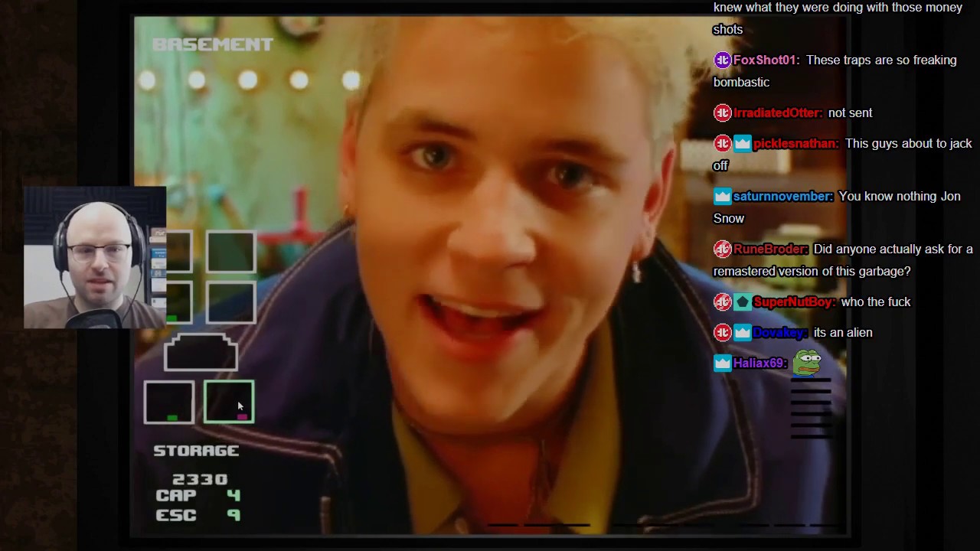
Task: Click RuneBroder's red chat badge
Action: (722, 249)
